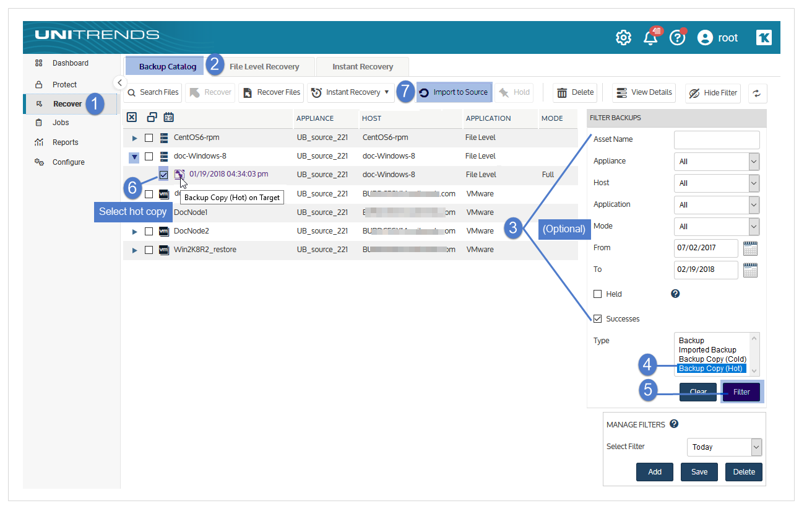Go to Dashboard in sidebar
The width and height of the screenshot is (812, 516).
point(70,63)
